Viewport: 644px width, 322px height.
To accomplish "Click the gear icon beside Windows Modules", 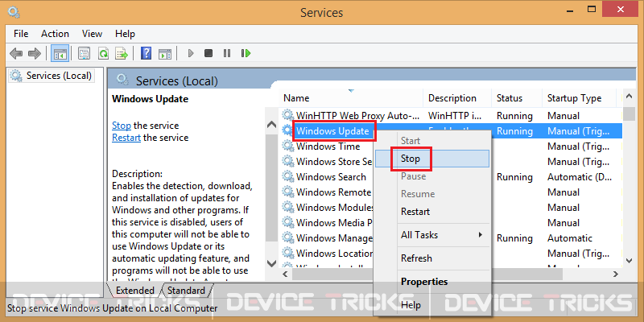I will 288,208.
